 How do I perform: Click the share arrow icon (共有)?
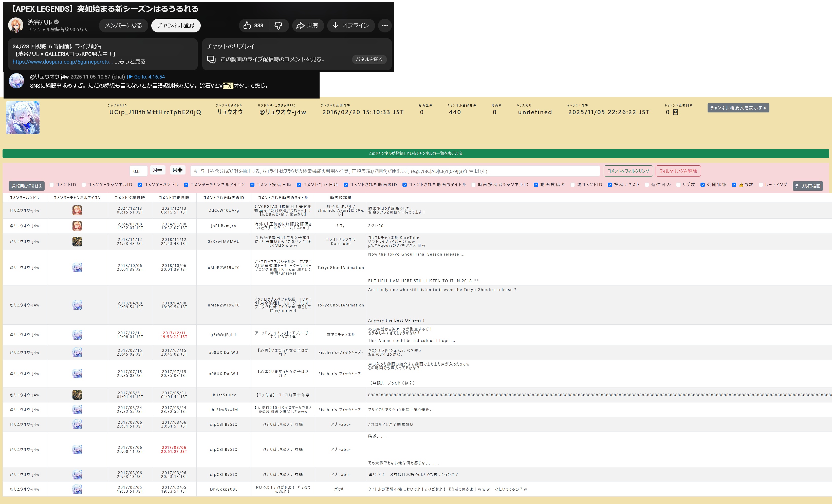point(300,26)
